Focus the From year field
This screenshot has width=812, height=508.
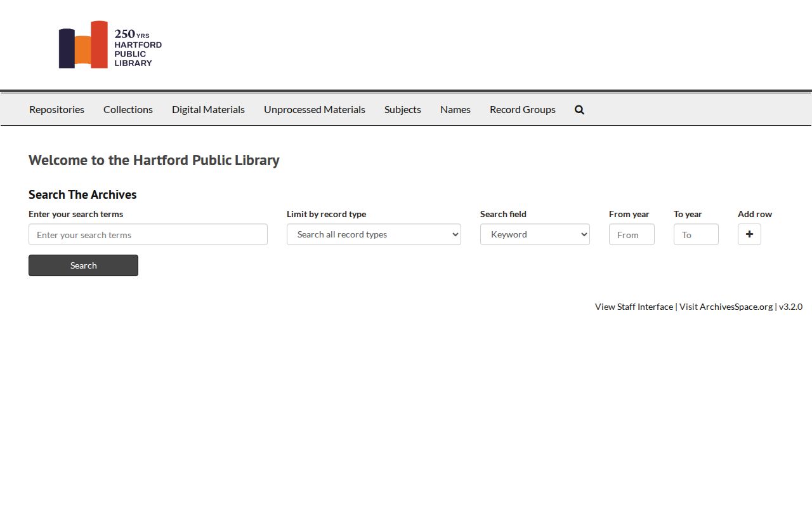[632, 234]
